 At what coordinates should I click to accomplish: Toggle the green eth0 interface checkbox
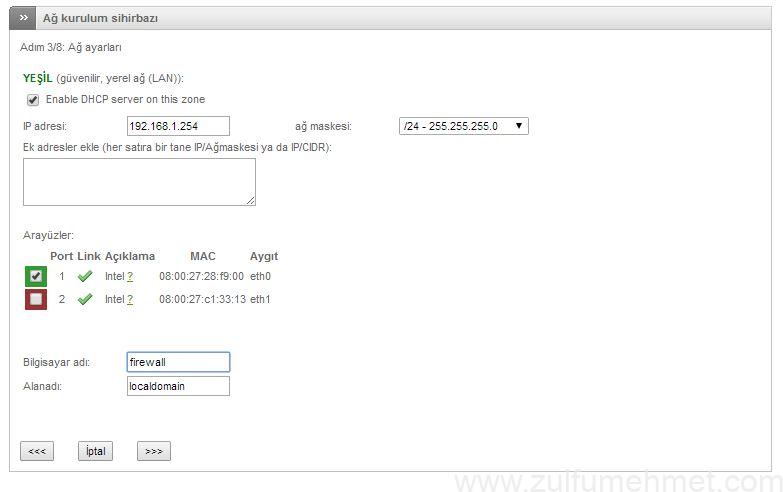tap(36, 276)
